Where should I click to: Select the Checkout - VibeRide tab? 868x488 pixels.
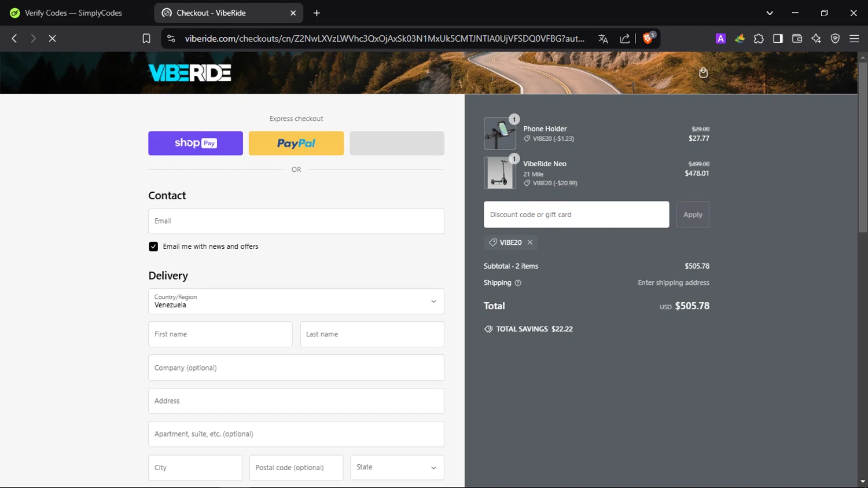(229, 13)
